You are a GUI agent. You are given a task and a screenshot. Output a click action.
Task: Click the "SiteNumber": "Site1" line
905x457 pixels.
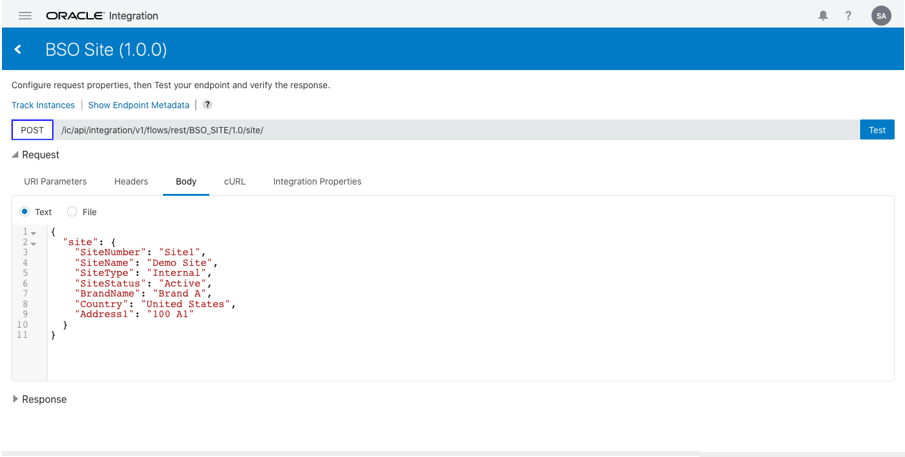point(140,252)
